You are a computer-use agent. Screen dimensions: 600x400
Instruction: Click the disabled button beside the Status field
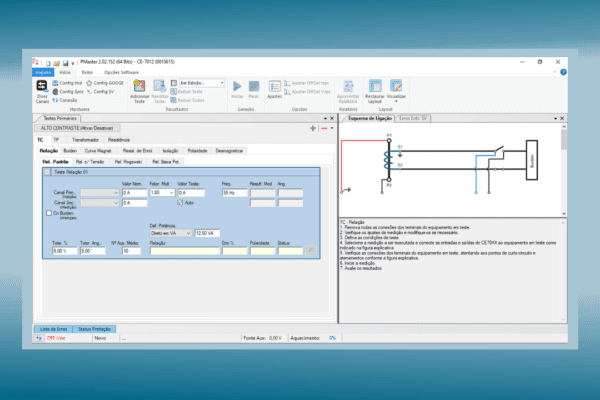[311, 251]
